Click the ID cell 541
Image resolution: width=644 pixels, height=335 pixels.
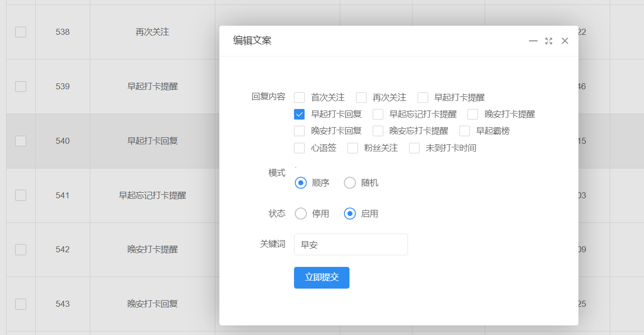[x=63, y=195]
